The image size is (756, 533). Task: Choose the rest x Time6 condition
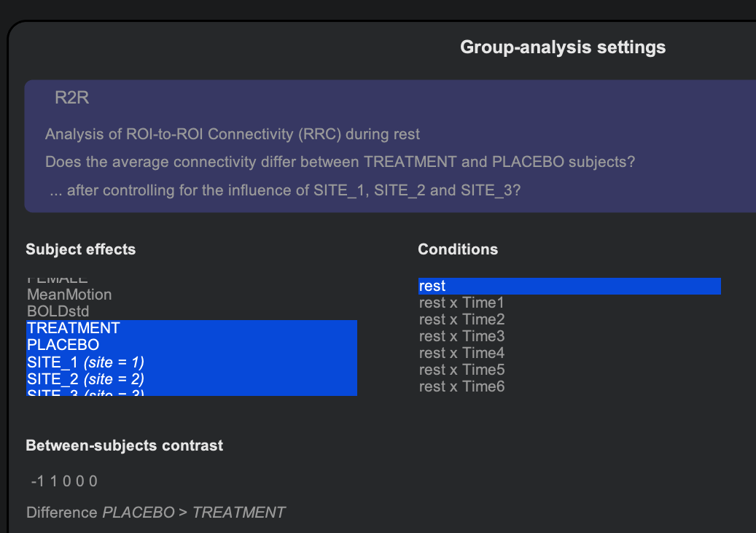click(461, 386)
